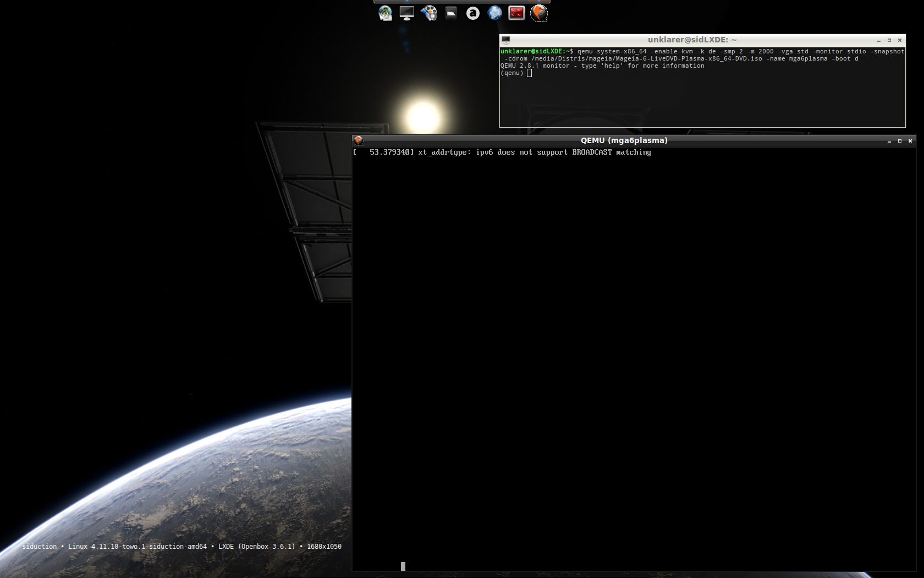
Task: Maximize the unklarer@sidLXDE terminal window
Action: 889,40
